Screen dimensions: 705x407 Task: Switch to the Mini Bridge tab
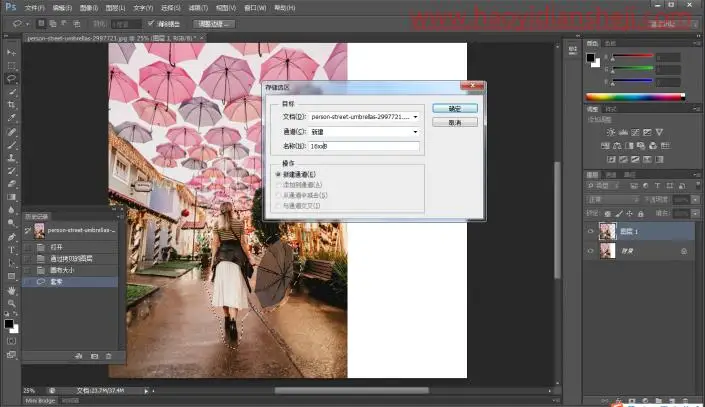40,401
